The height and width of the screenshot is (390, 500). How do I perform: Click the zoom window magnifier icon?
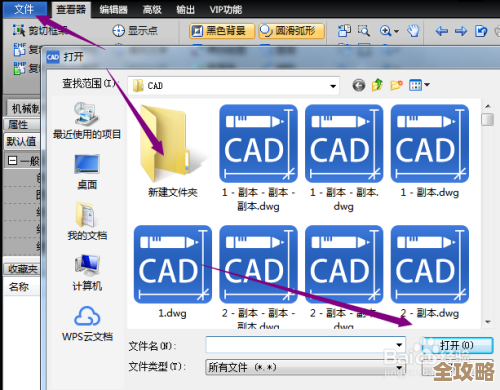coord(364,31)
